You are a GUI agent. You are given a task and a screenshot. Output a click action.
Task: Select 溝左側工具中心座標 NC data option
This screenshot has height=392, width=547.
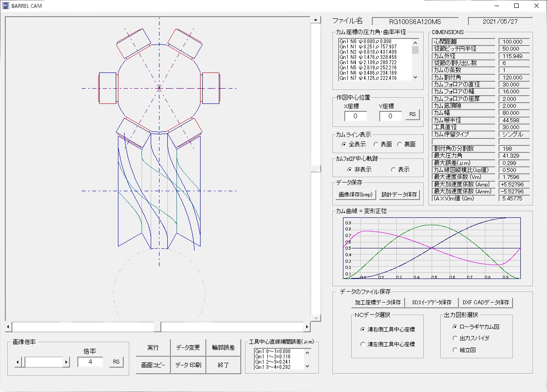click(363, 344)
